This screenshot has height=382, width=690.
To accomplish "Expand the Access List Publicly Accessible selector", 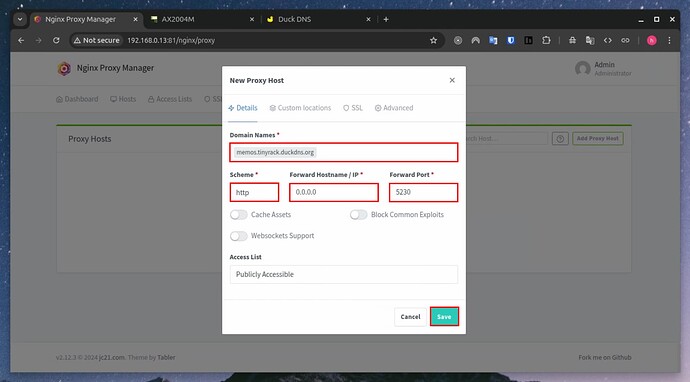I will point(344,274).
